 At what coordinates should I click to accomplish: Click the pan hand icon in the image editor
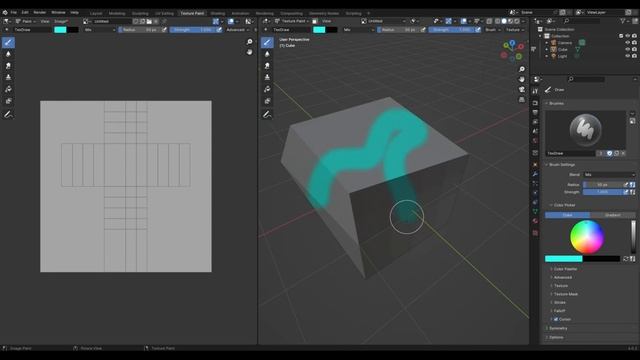pyautogui.click(x=249, y=52)
